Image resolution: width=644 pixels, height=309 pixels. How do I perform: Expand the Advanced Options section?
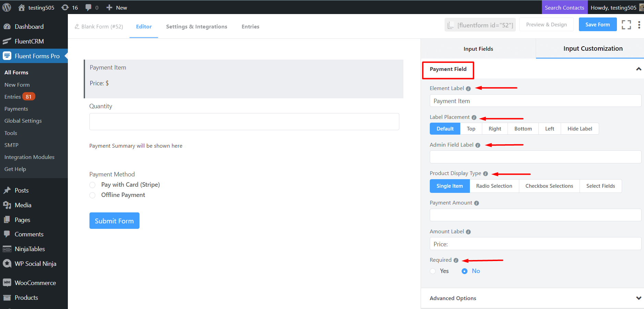(x=639, y=298)
